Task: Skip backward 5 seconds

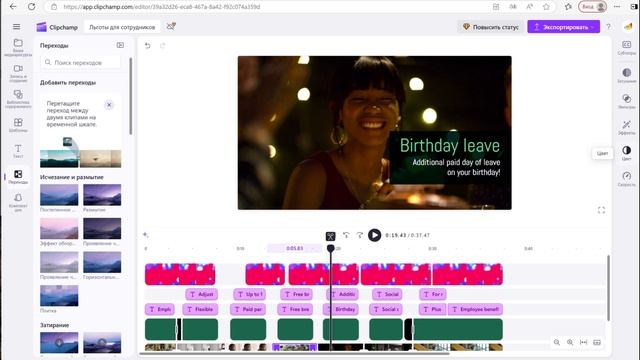Action: tap(346, 235)
